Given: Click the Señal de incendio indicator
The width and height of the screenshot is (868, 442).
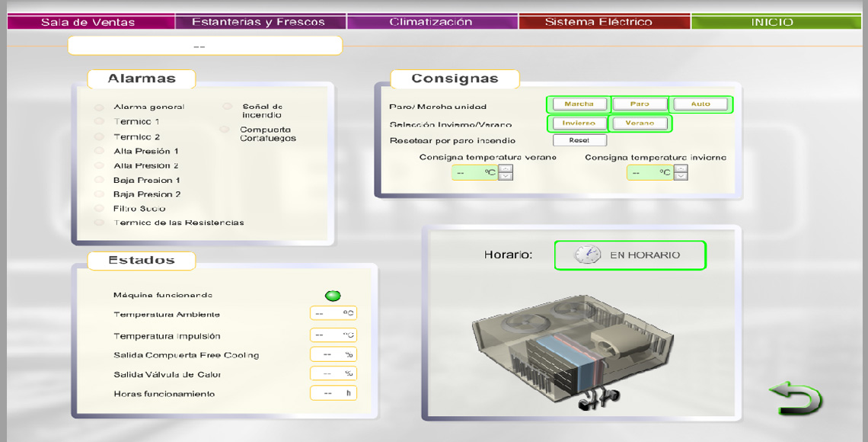Looking at the screenshot, I should (x=227, y=107).
